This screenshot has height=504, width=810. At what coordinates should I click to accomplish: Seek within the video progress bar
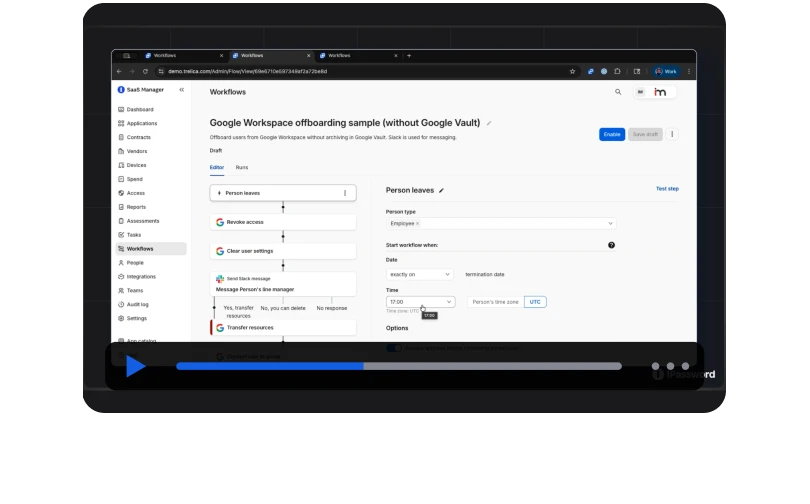[399, 366]
